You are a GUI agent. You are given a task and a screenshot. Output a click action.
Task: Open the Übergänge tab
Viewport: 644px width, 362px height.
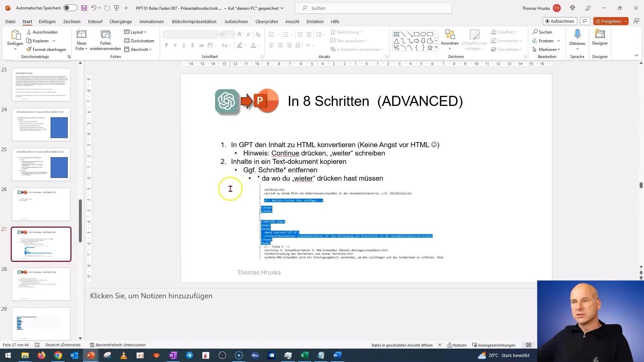pos(121,21)
